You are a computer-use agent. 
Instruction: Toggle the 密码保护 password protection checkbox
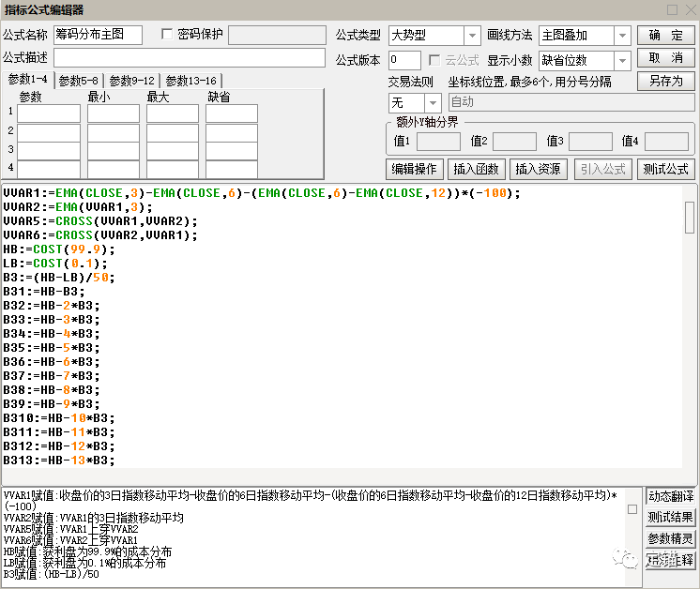tap(167, 35)
